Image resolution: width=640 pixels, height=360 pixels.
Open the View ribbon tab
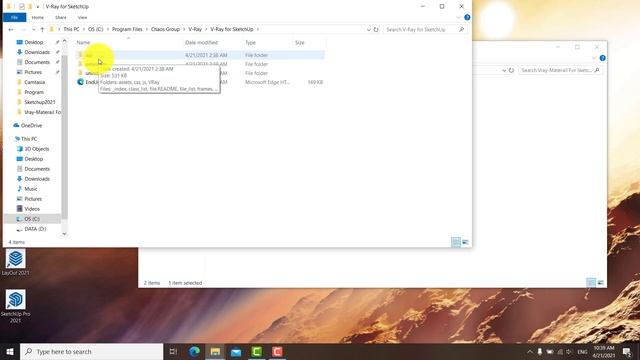pyautogui.click(x=82, y=18)
